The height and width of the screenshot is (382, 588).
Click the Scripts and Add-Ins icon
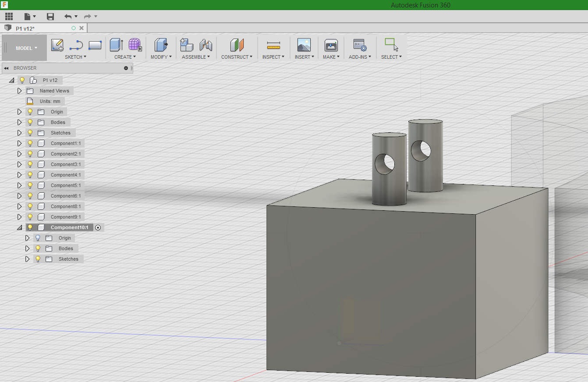pyautogui.click(x=360, y=45)
